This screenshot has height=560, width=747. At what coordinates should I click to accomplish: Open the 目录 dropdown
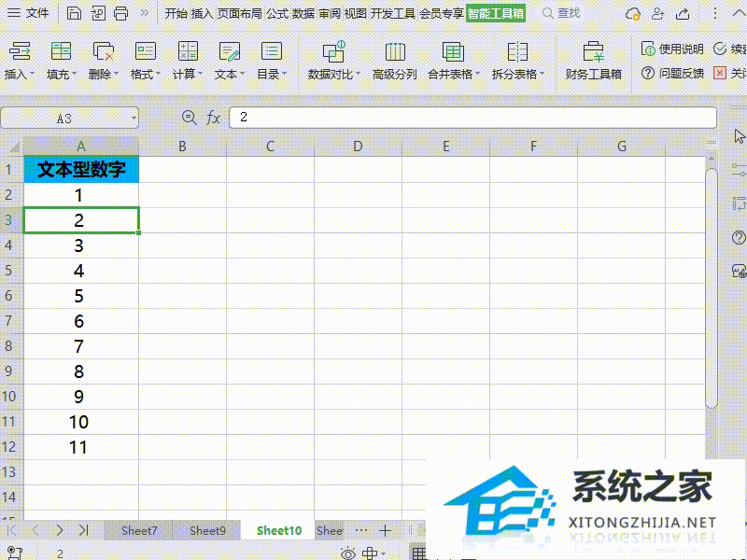272,61
